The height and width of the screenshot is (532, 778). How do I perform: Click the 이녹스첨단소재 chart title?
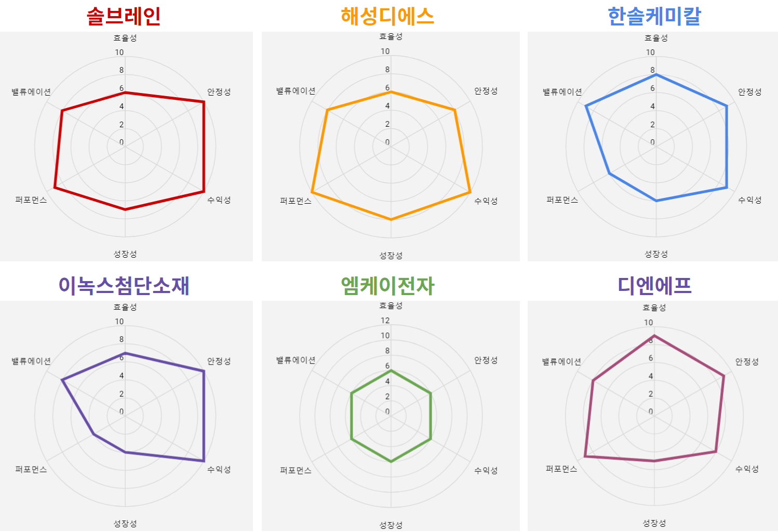[x=124, y=285]
